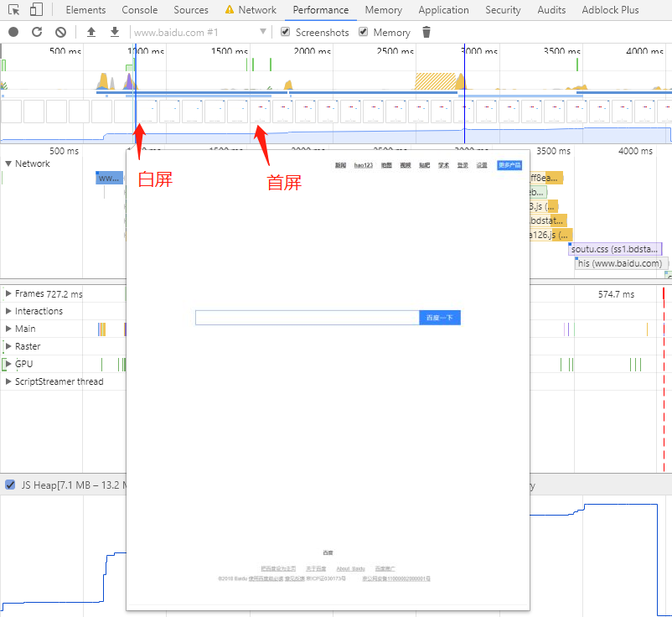672x617 pixels.
Task: Click the striped yellow CPU block in the overview
Action: pyautogui.click(x=435, y=81)
